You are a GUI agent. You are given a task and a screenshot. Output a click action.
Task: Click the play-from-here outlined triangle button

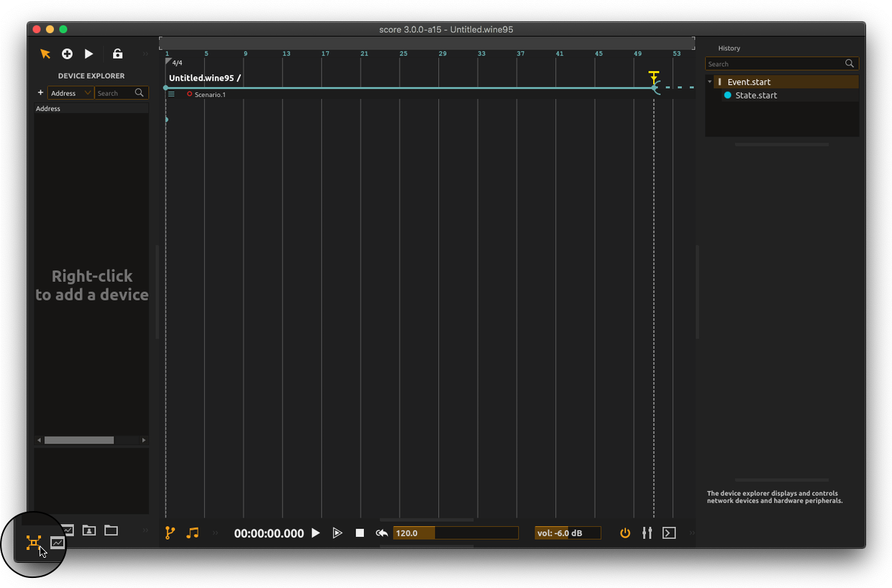[x=337, y=533]
